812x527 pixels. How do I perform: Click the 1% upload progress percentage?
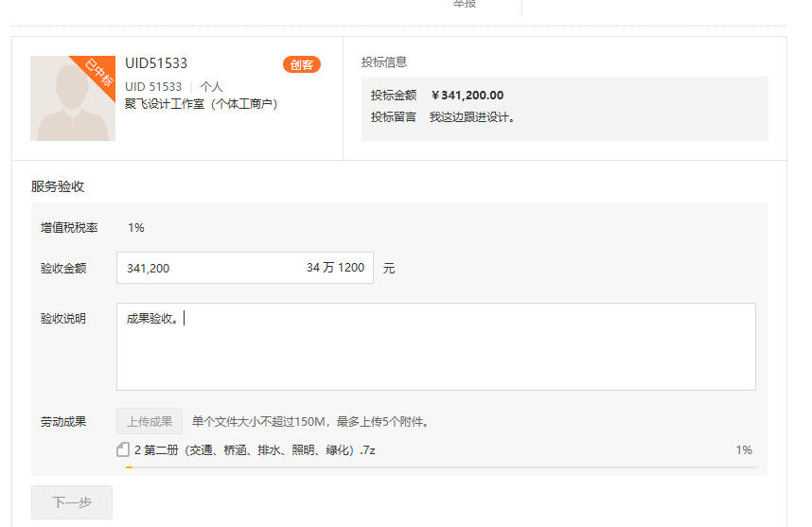(x=744, y=449)
